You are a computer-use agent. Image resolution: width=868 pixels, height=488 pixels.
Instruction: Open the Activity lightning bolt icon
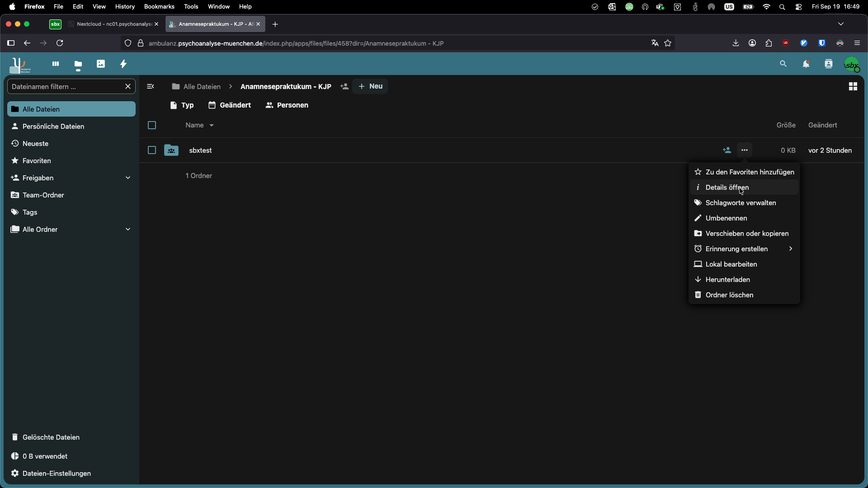coord(123,64)
